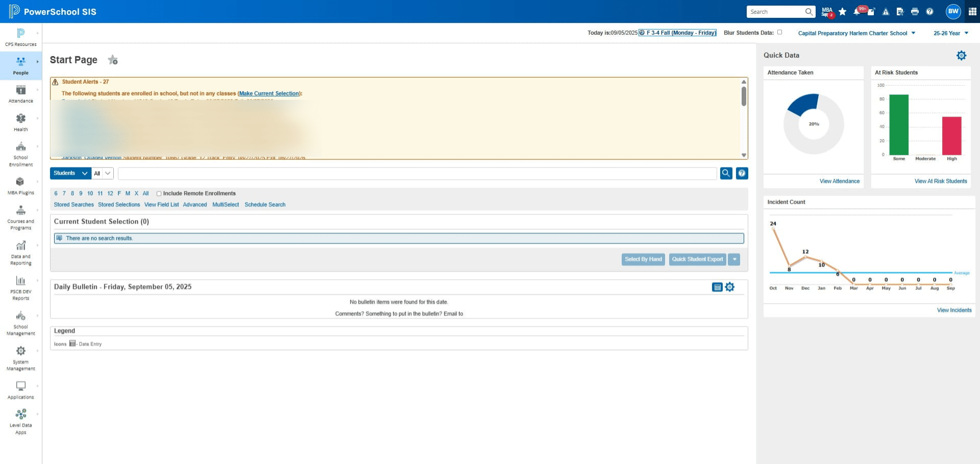
Task: Open MultiSelect search
Action: [226, 205]
